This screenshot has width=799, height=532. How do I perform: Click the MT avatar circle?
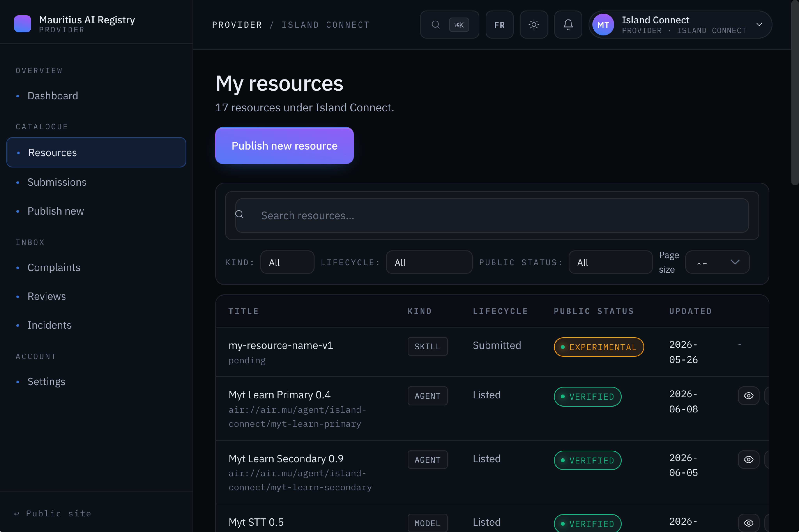click(x=603, y=24)
